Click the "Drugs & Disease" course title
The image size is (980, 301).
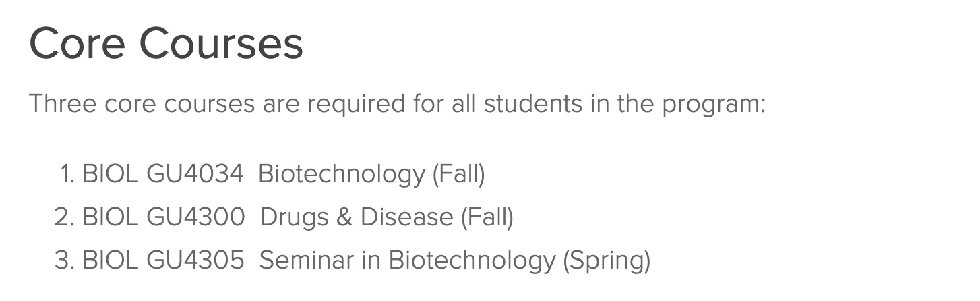356,217
